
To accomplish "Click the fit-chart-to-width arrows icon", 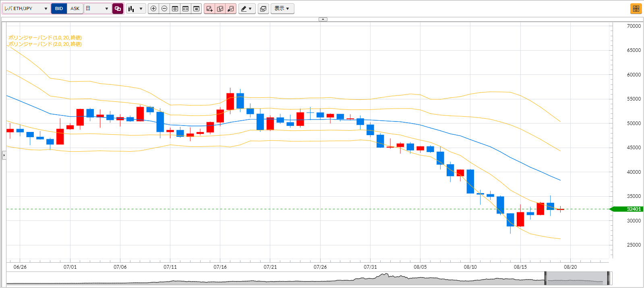I will click(186, 8).
